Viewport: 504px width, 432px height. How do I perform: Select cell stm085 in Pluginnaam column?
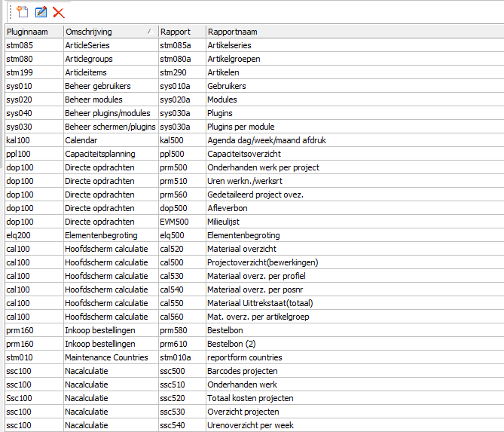click(35, 45)
